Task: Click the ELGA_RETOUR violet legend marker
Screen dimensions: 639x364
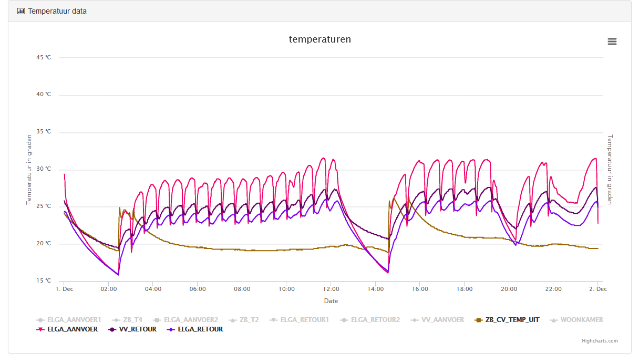Action: click(170, 329)
